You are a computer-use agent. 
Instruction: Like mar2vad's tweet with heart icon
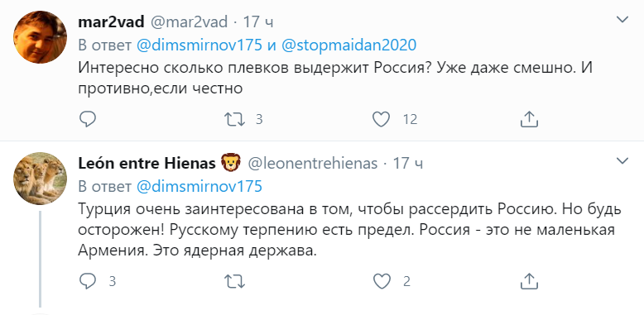point(381,119)
